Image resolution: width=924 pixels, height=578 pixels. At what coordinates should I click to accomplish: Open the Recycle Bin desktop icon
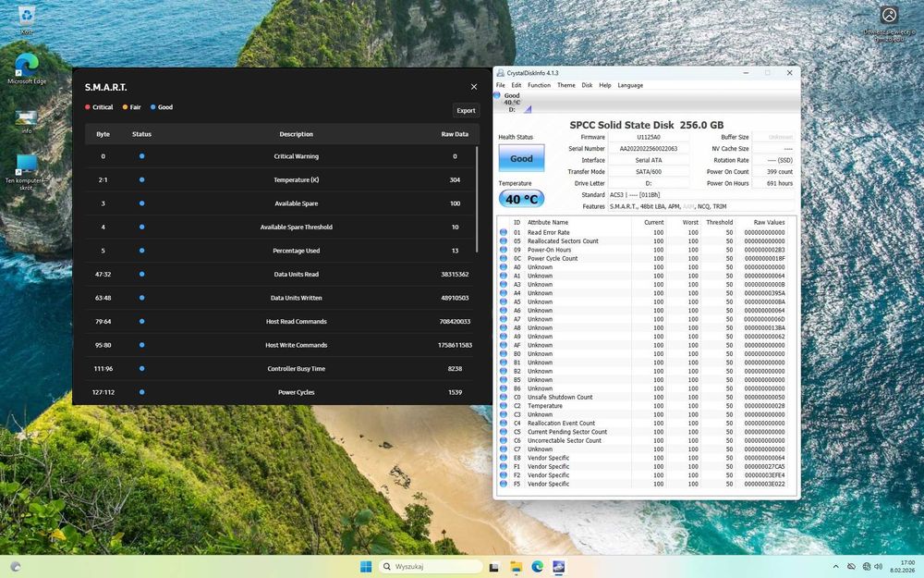point(27,19)
